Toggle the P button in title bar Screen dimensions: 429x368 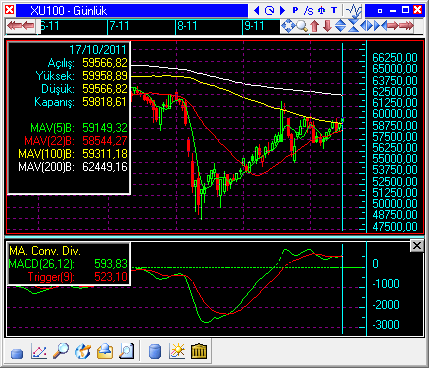tap(295, 10)
